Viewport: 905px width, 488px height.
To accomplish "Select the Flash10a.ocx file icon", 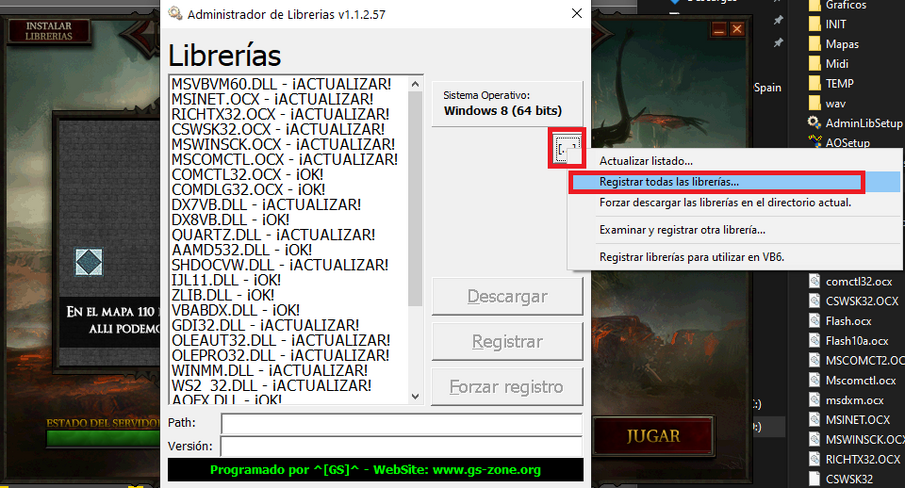I will tap(814, 340).
